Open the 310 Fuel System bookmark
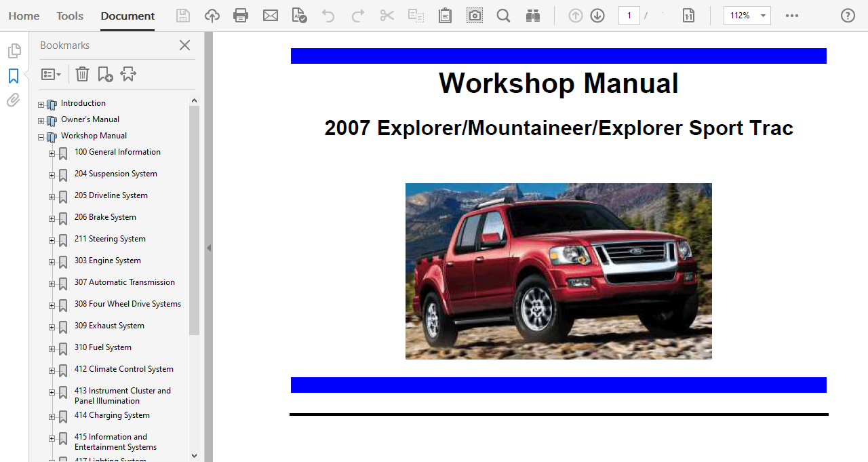 point(103,347)
